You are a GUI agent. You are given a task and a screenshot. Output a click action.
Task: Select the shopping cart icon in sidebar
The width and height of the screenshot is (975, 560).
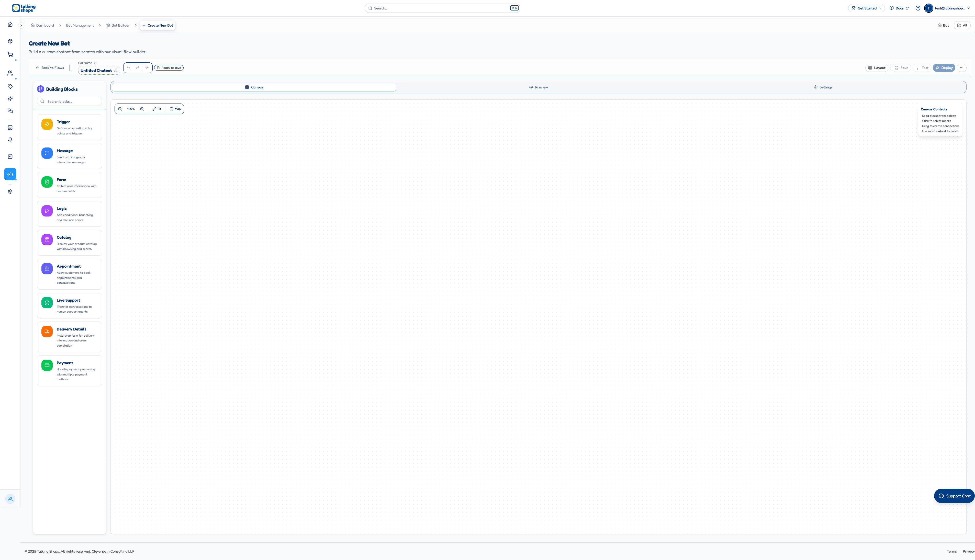[10, 54]
